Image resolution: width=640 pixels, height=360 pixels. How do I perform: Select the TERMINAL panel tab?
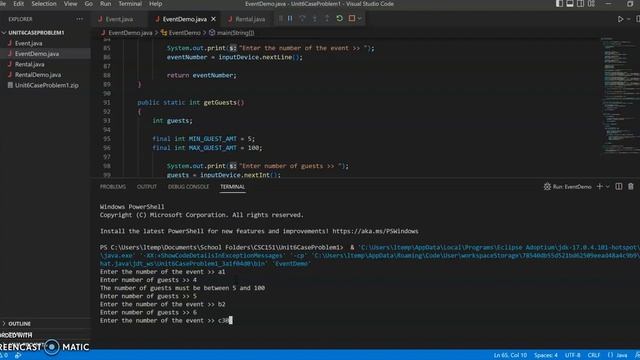tap(232, 187)
